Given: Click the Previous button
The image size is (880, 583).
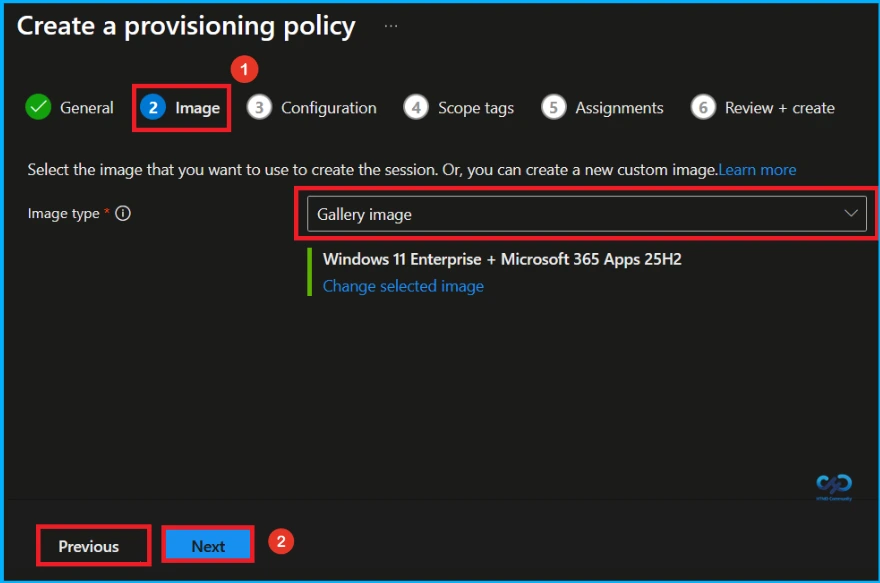Looking at the screenshot, I should point(92,546).
